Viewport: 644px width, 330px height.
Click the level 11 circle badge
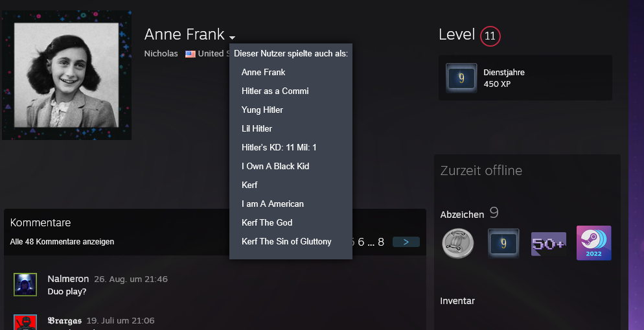coord(490,36)
